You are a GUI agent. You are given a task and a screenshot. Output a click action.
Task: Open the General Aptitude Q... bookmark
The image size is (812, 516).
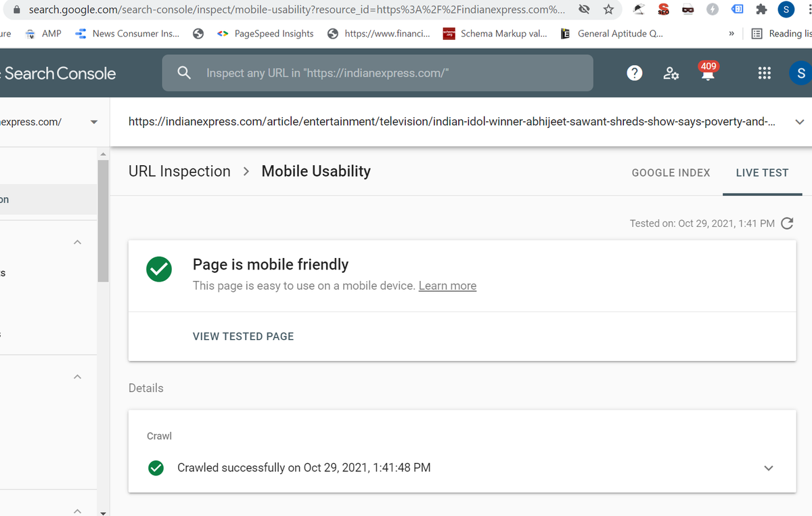[612, 34]
